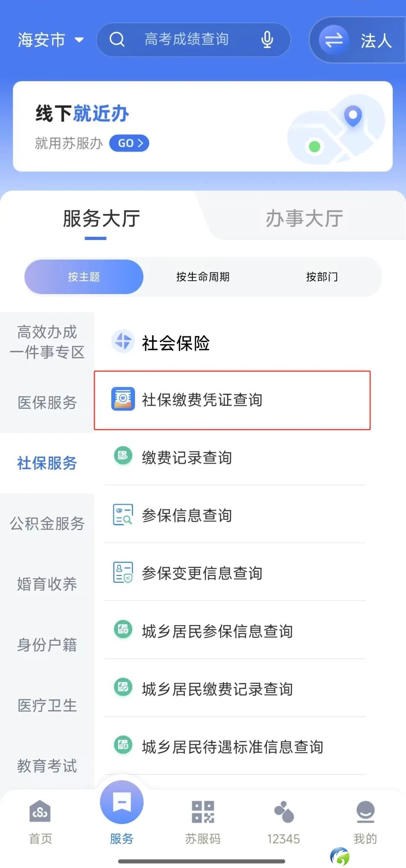
Task: Select the 服务大厅 tab
Action: coord(101,218)
